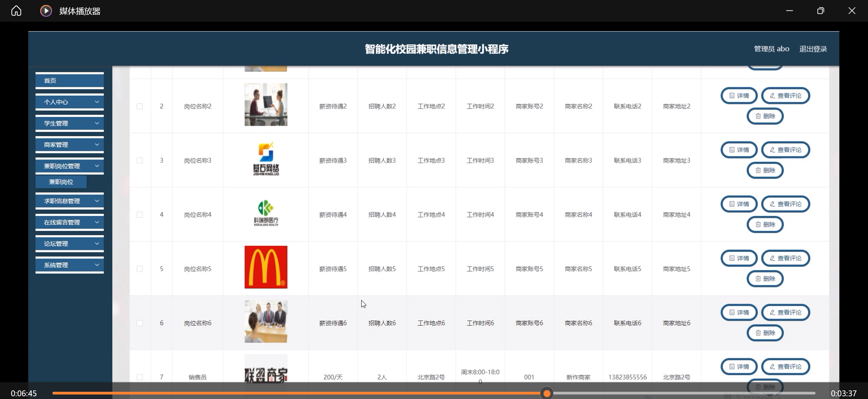
Task: Click the 新作商家 merchant name cell
Action: (578, 377)
